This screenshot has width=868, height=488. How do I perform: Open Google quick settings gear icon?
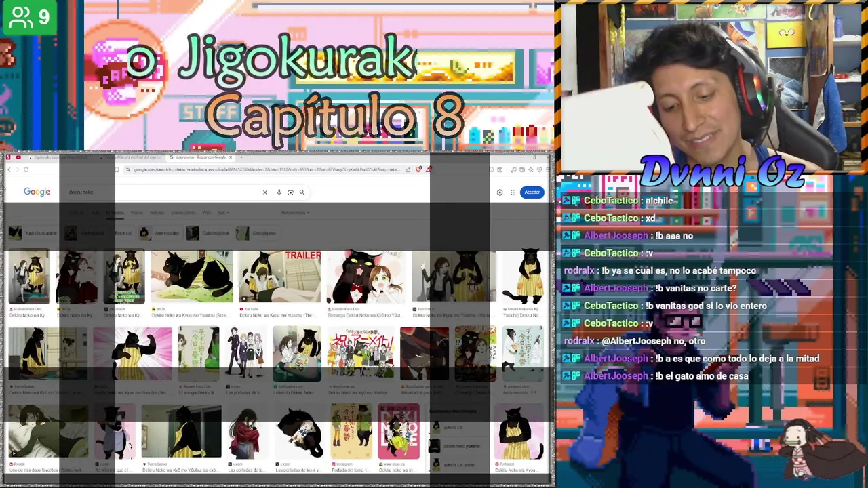pyautogui.click(x=500, y=192)
